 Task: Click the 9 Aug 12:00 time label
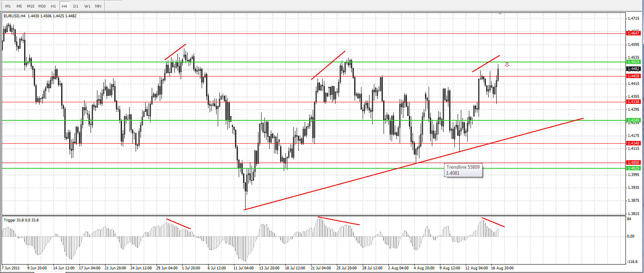[450, 268]
